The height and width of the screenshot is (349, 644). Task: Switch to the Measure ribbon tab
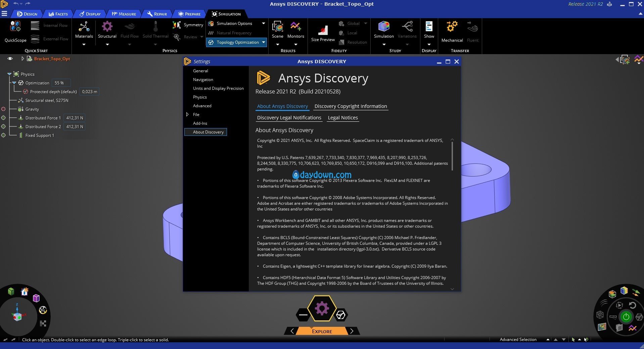(124, 14)
